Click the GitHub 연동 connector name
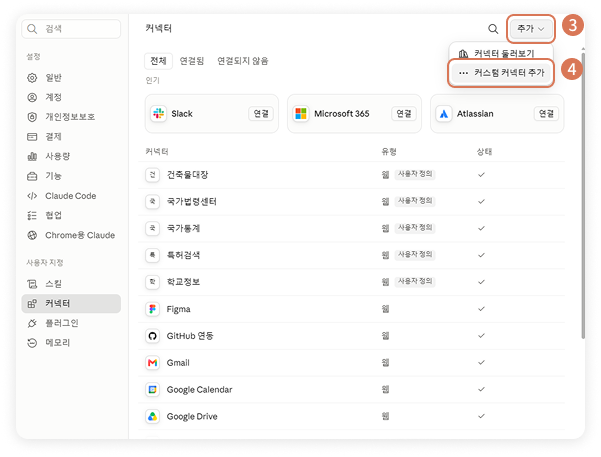 [190, 336]
